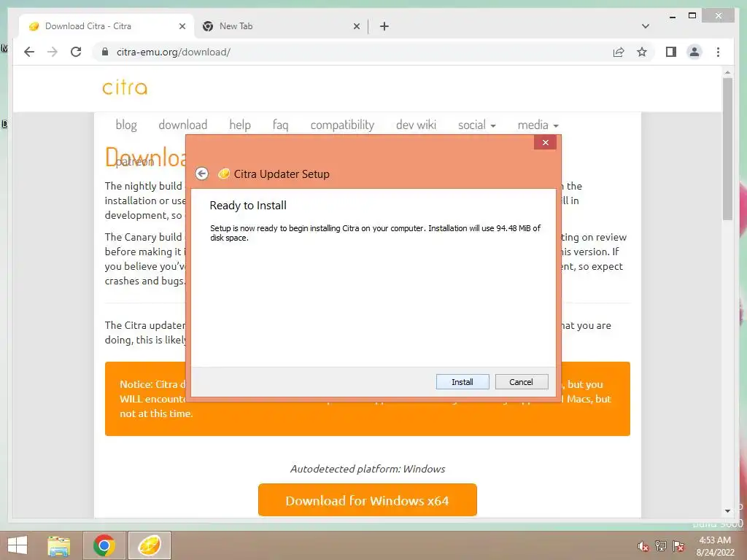Click the Autodetected platform: Windows text
The image size is (747, 560).
pos(368,469)
